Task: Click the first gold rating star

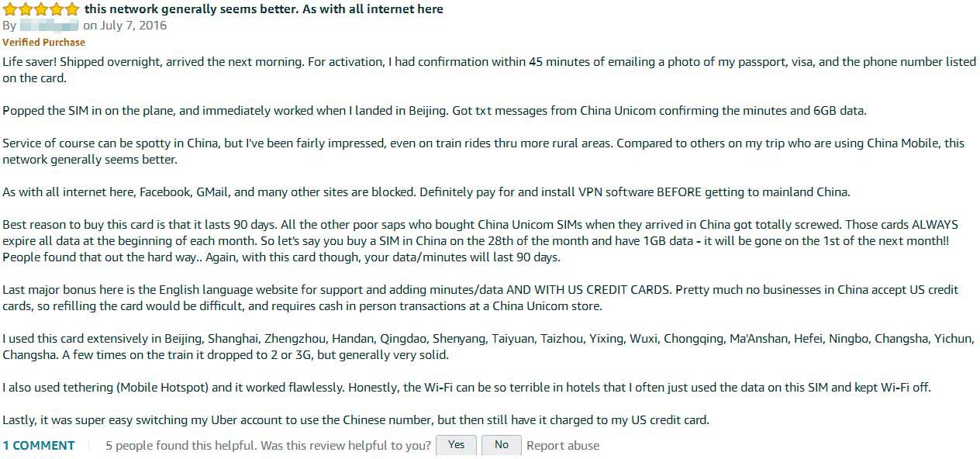Action: (x=10, y=9)
